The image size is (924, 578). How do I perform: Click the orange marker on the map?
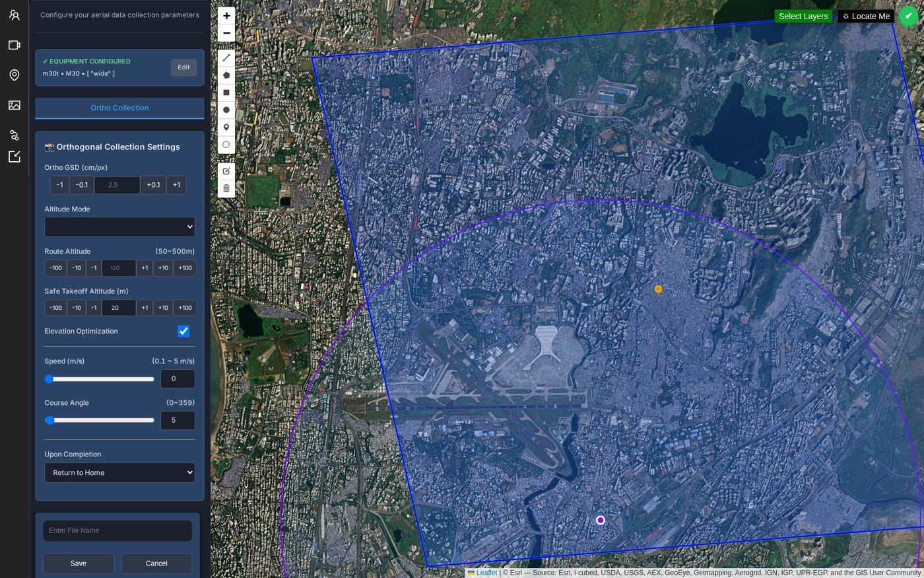coord(658,289)
